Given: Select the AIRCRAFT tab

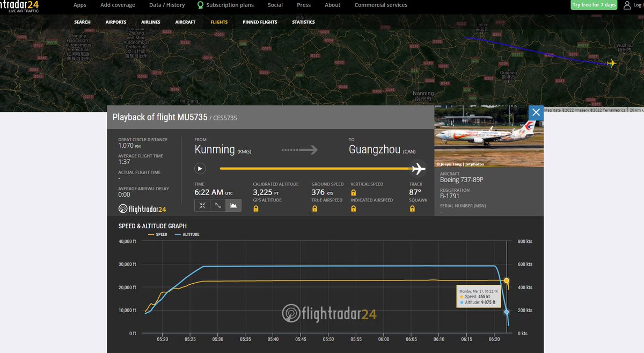Looking at the screenshot, I should tap(185, 22).
